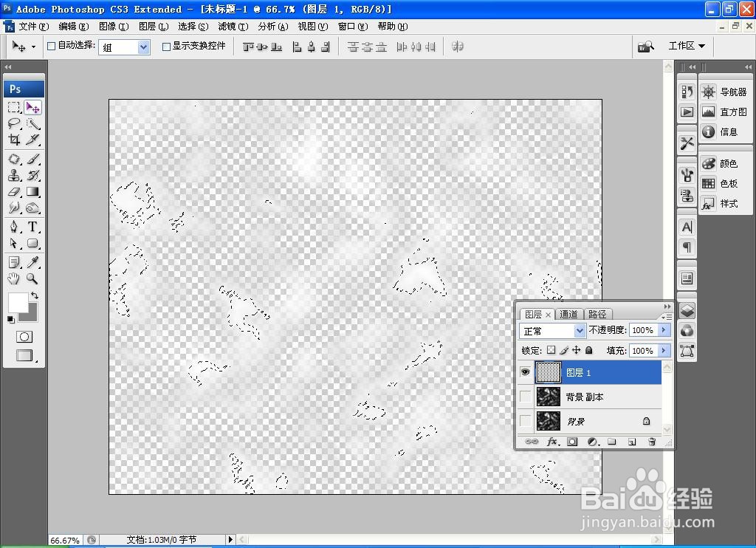Open the 颜色 panel
This screenshot has height=548, width=756.
pos(720,163)
